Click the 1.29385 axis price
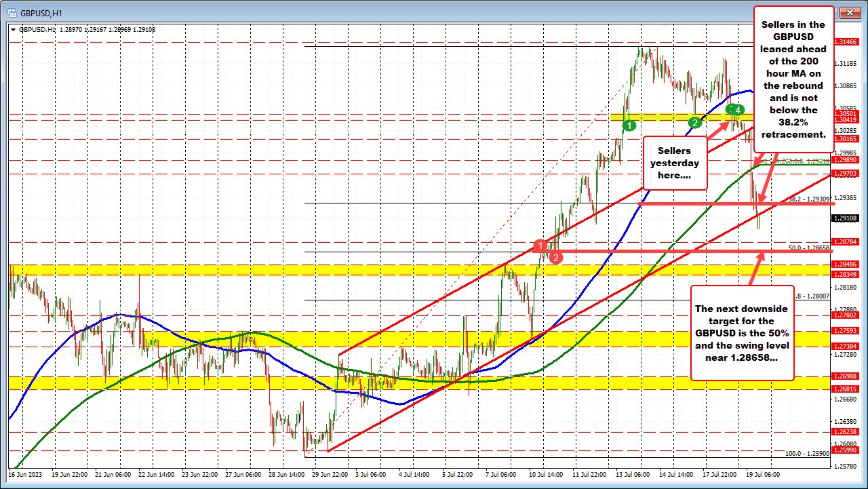Viewport: 868px width, 489px height. tap(846, 198)
